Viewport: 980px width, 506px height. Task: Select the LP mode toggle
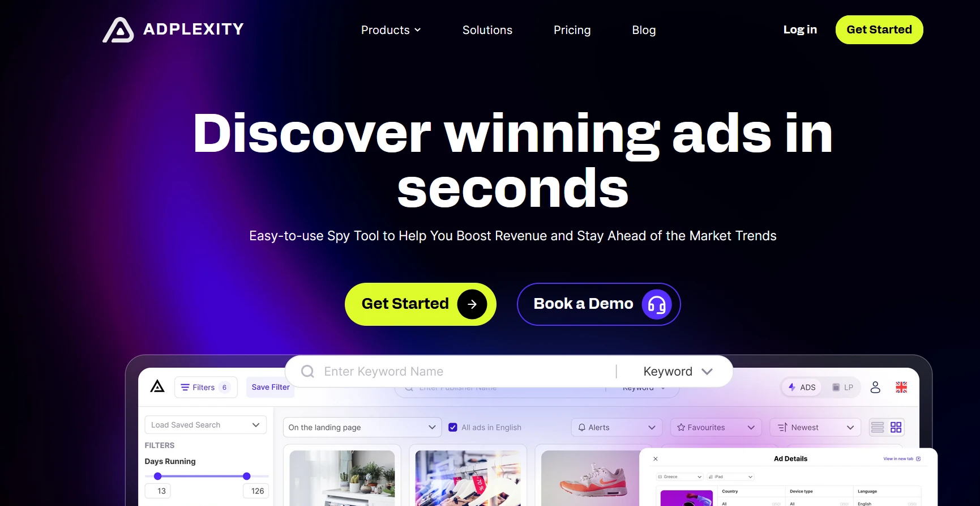[x=842, y=387]
